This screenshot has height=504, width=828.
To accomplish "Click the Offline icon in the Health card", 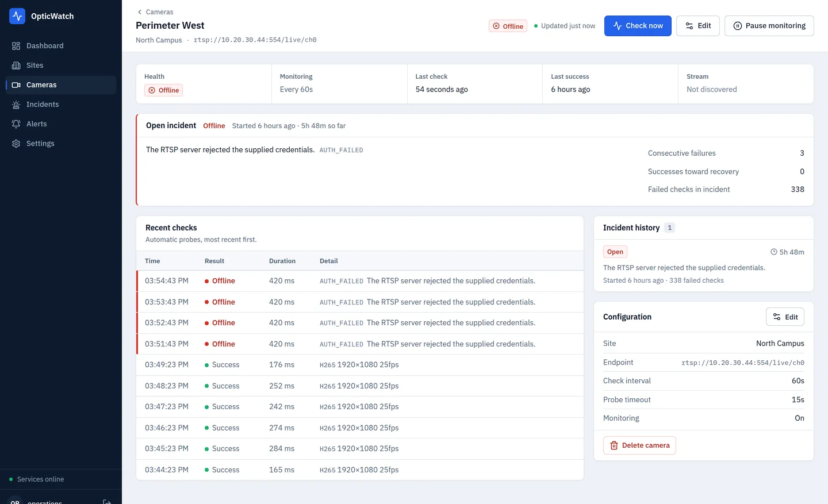I will tap(152, 90).
